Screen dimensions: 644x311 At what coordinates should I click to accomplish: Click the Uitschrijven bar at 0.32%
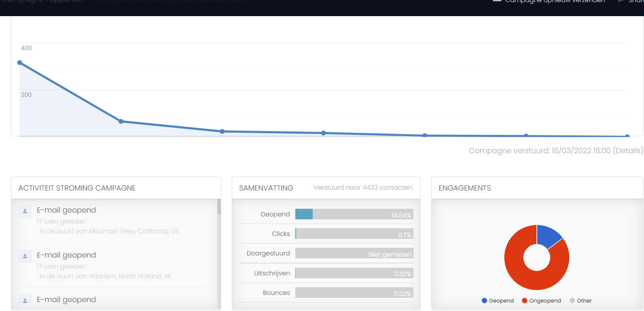point(354,273)
